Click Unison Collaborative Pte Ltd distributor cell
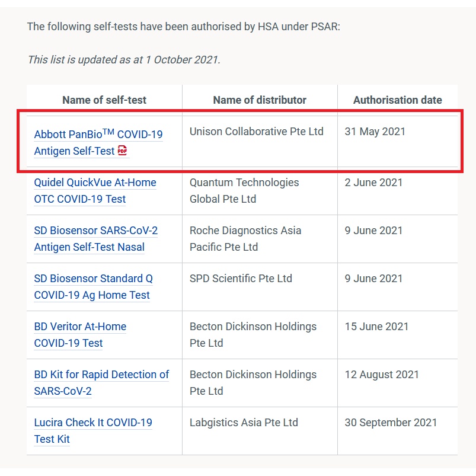This screenshot has width=476, height=476. (256, 132)
